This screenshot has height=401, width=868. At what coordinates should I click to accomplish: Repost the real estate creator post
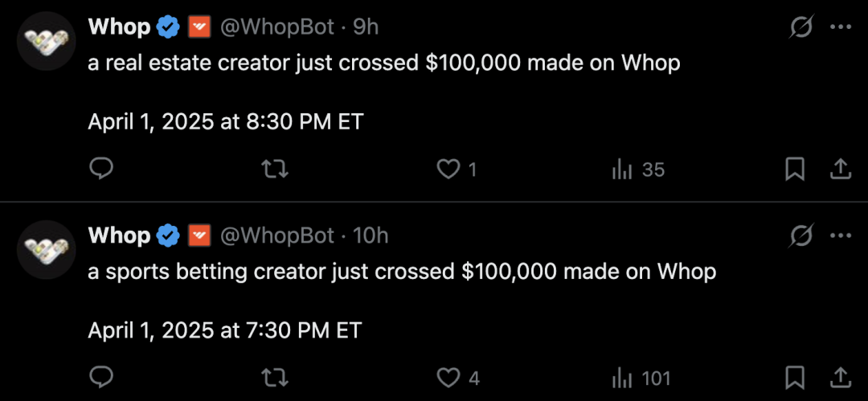(x=275, y=170)
